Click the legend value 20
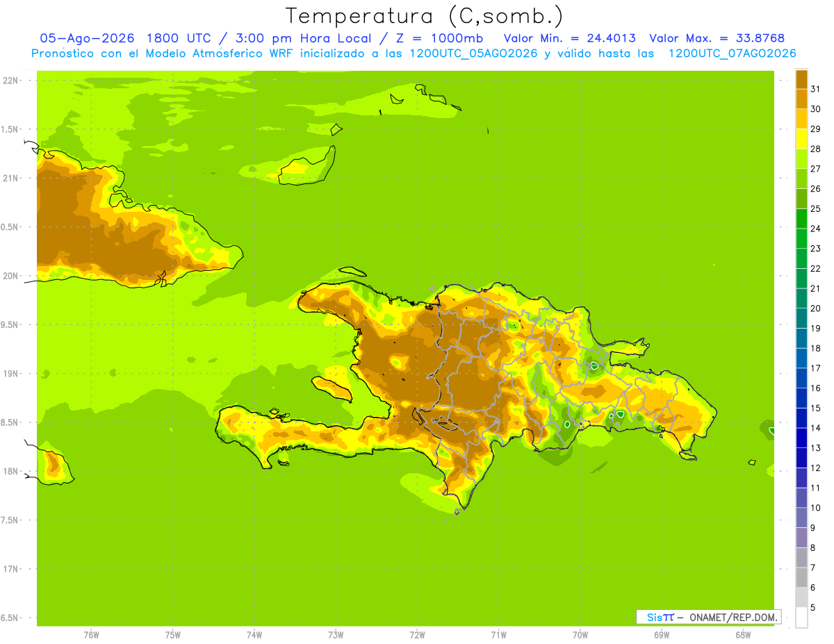The image size is (834, 644). coord(815,308)
